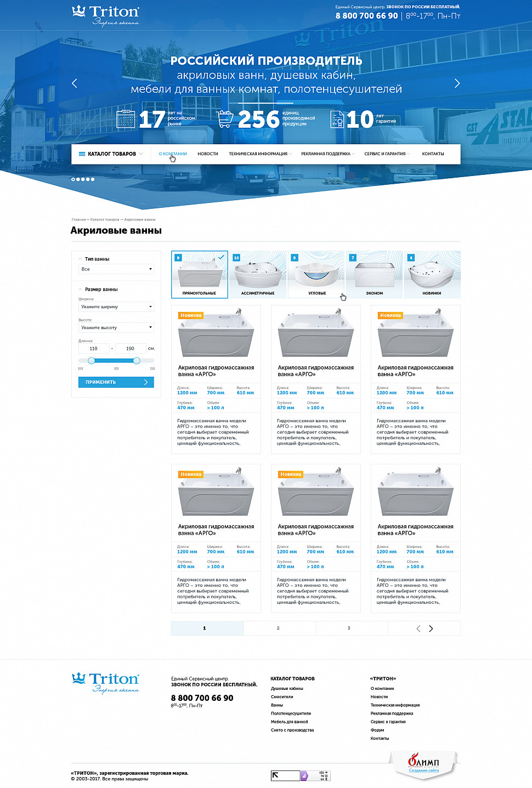The image size is (532, 788).
Task: Open first product card bath image
Action: point(216,334)
